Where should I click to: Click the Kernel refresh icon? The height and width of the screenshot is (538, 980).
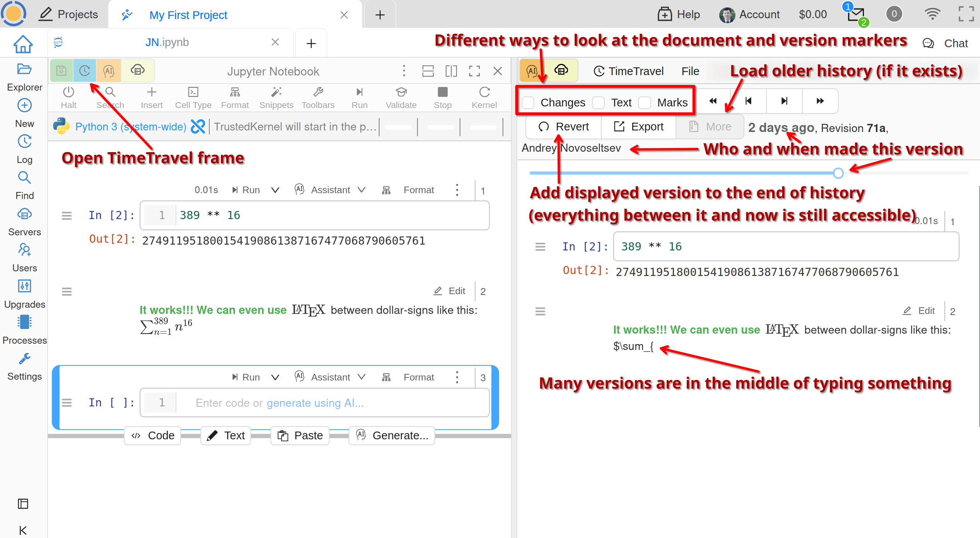(484, 92)
